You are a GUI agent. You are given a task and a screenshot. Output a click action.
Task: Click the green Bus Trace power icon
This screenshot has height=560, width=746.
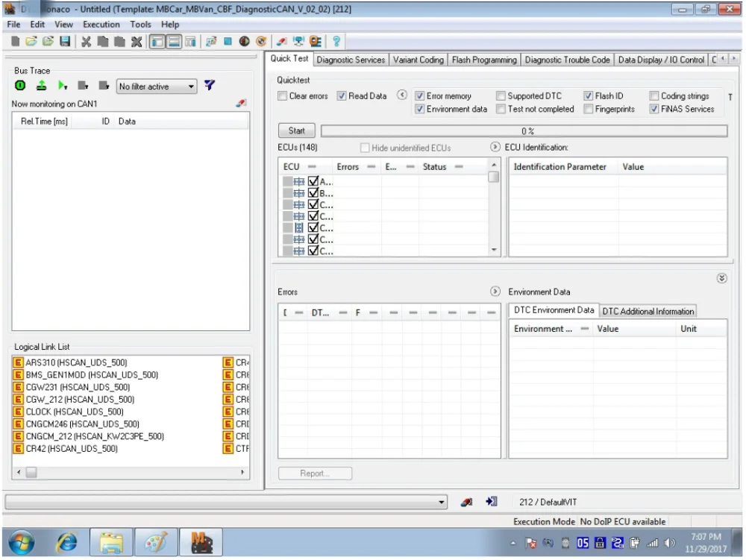(21, 86)
